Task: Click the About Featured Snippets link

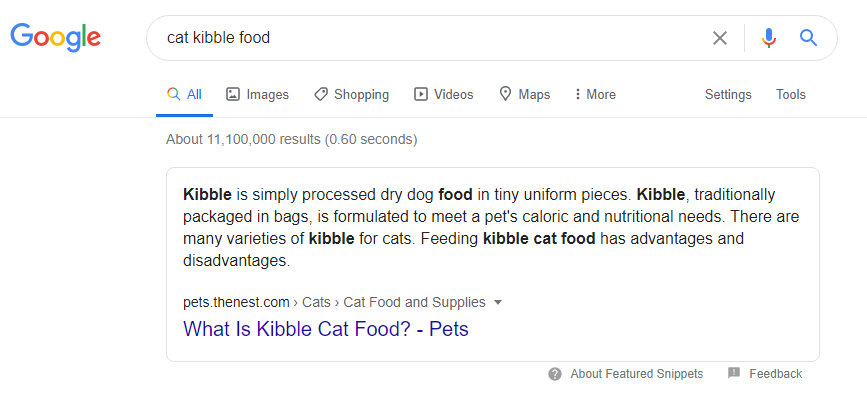Action: point(637,374)
